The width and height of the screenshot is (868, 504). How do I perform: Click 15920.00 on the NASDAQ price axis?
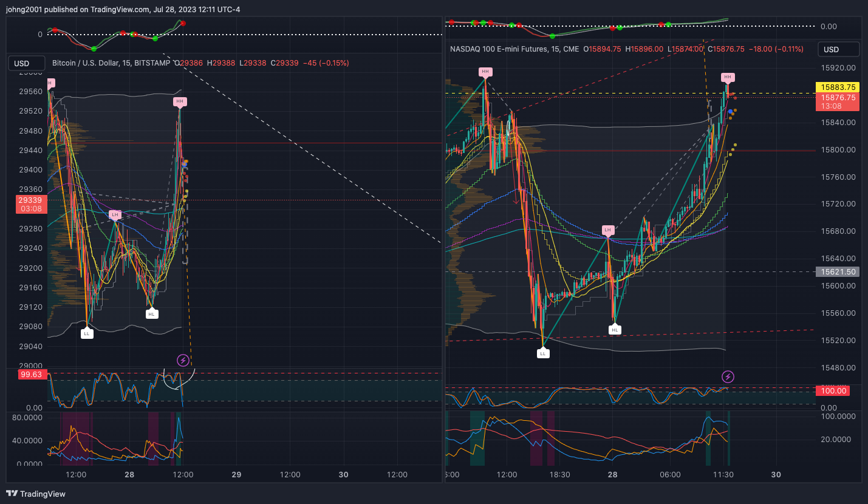pyautogui.click(x=838, y=68)
